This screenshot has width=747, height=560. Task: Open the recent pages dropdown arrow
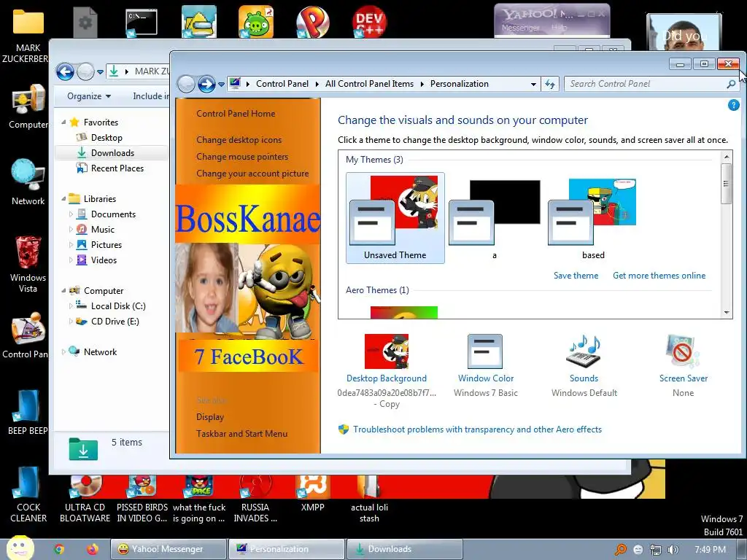(221, 85)
